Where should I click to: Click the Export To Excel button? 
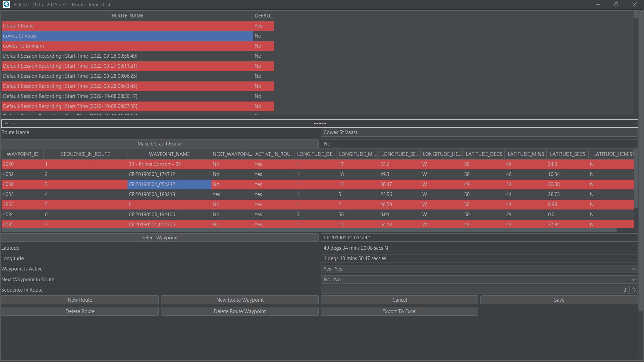coord(399,311)
